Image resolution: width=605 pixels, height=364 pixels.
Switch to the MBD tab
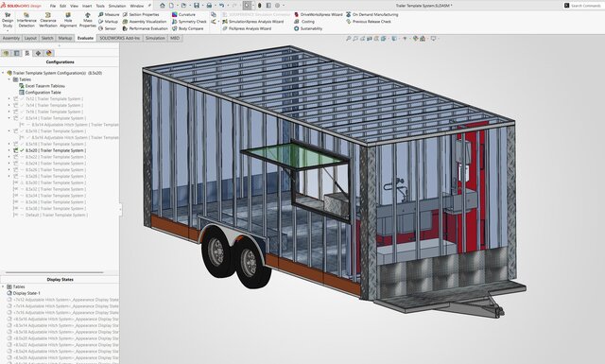pos(175,38)
